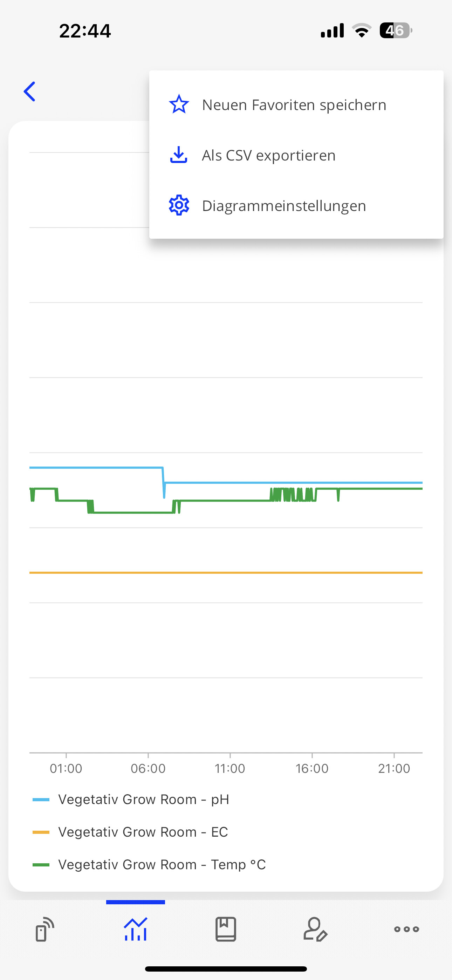
Task: Tap the blue back chevron
Action: [30, 92]
